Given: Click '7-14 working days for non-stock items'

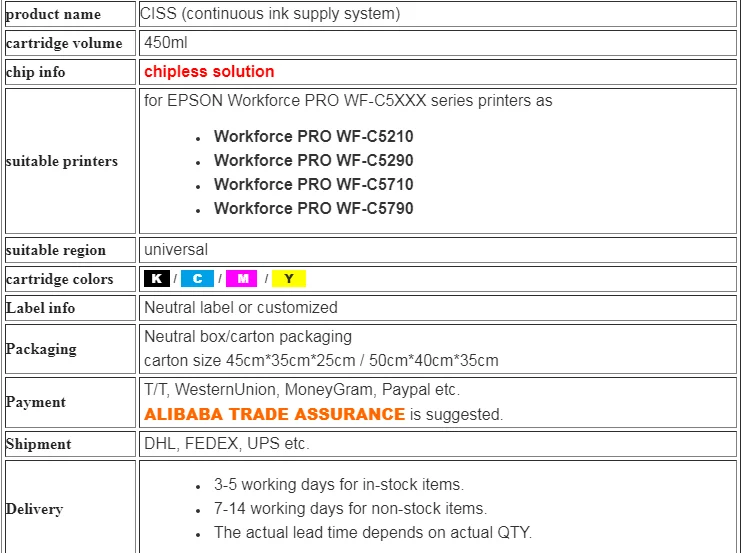Looking at the screenshot, I should [350, 509].
